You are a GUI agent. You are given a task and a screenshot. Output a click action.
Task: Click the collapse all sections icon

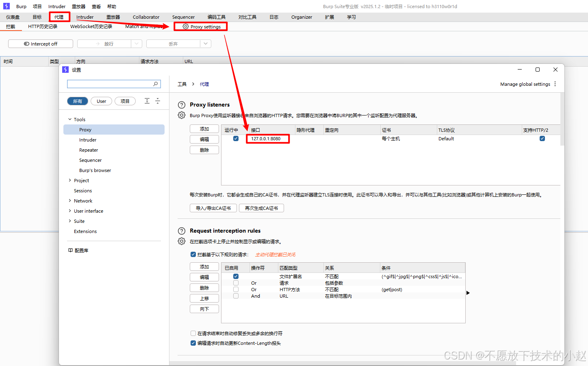[158, 101]
